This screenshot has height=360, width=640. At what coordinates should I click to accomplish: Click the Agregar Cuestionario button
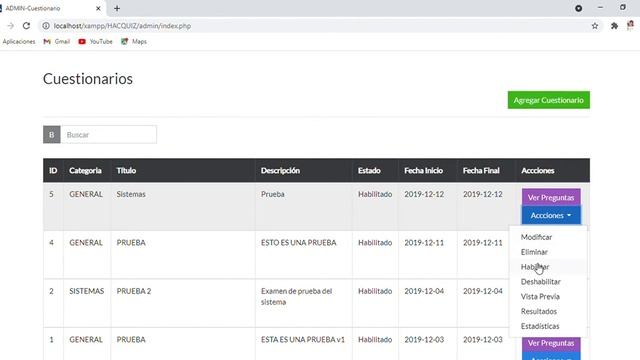click(x=549, y=100)
